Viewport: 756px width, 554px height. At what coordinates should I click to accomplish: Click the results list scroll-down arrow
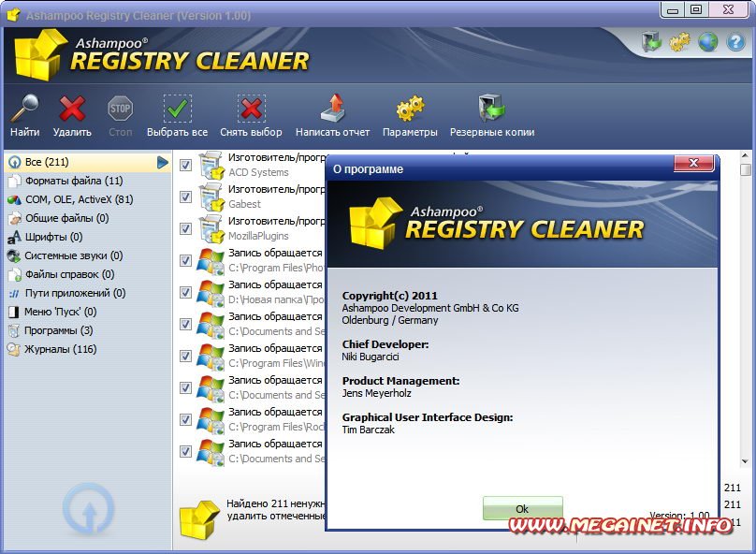[746, 461]
